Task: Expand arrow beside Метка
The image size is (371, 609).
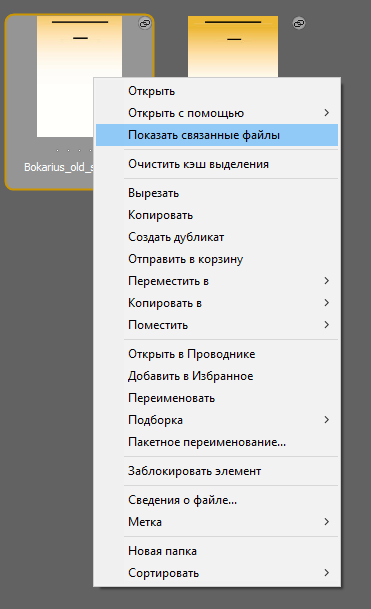Action: point(327,522)
